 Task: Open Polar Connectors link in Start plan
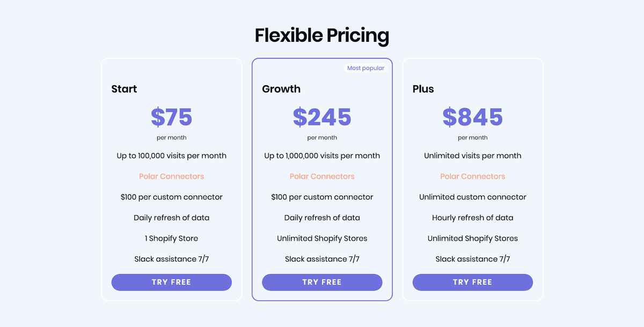pyautogui.click(x=171, y=176)
